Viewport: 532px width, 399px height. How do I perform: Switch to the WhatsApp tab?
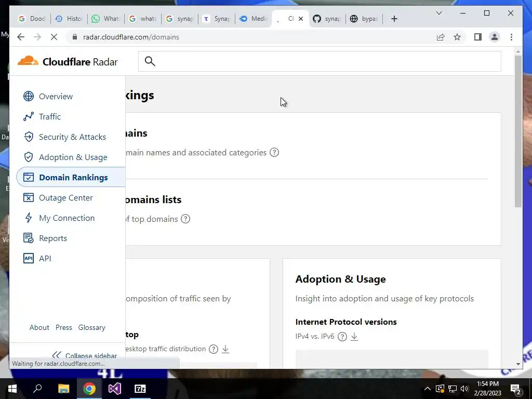106,19
